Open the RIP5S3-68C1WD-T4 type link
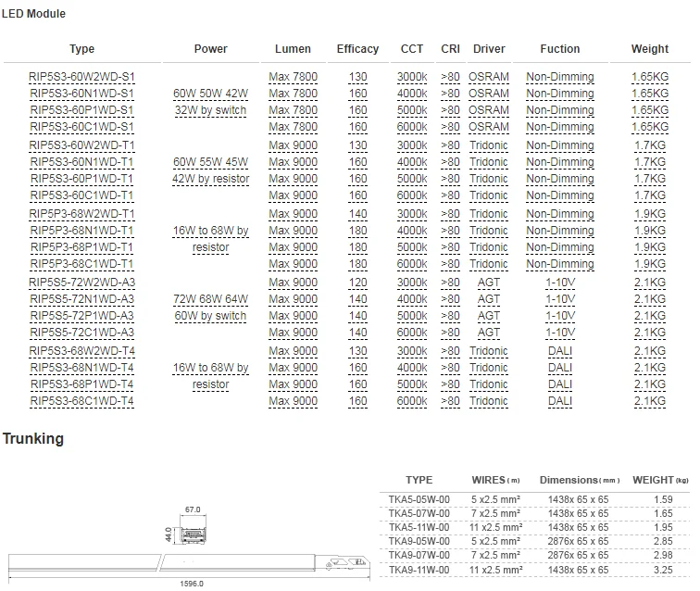The image size is (700, 591). (x=81, y=401)
